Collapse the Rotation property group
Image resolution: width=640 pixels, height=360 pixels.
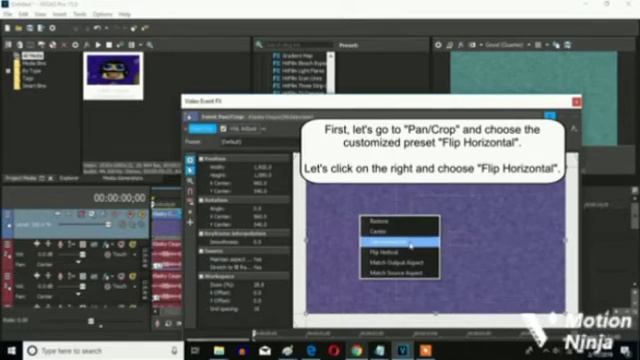[201, 200]
